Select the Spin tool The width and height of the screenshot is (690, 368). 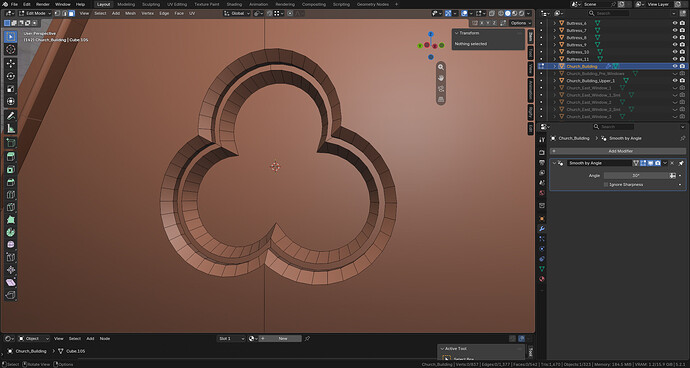tap(11, 232)
